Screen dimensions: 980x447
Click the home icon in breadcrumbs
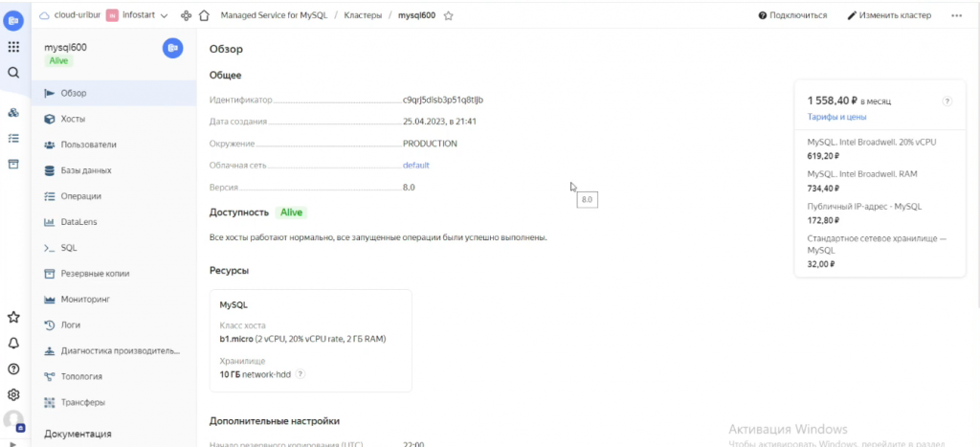204,15
